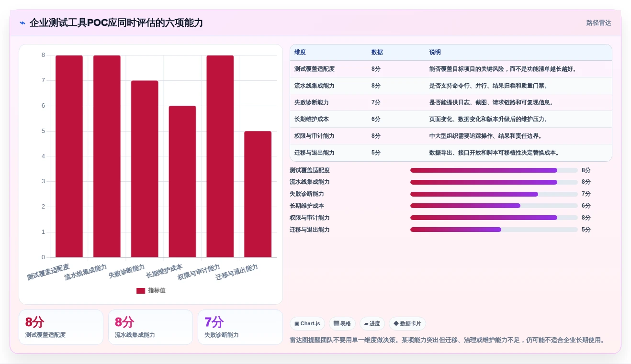
Task: Click the 指标值 legend color box
Action: coord(140,291)
